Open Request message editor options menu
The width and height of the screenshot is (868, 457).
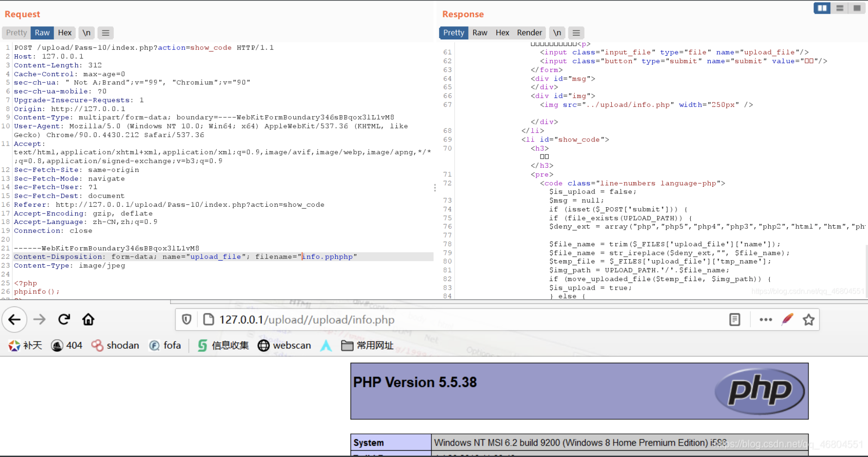pyautogui.click(x=106, y=33)
